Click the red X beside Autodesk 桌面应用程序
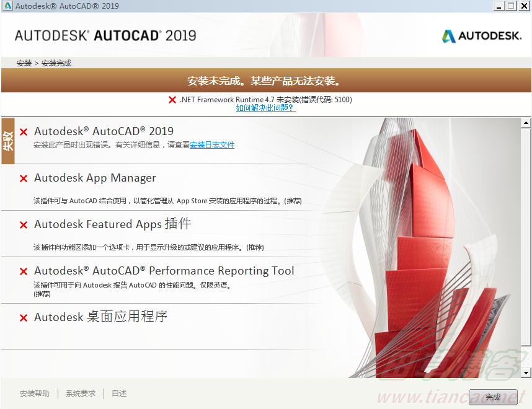 (24, 318)
